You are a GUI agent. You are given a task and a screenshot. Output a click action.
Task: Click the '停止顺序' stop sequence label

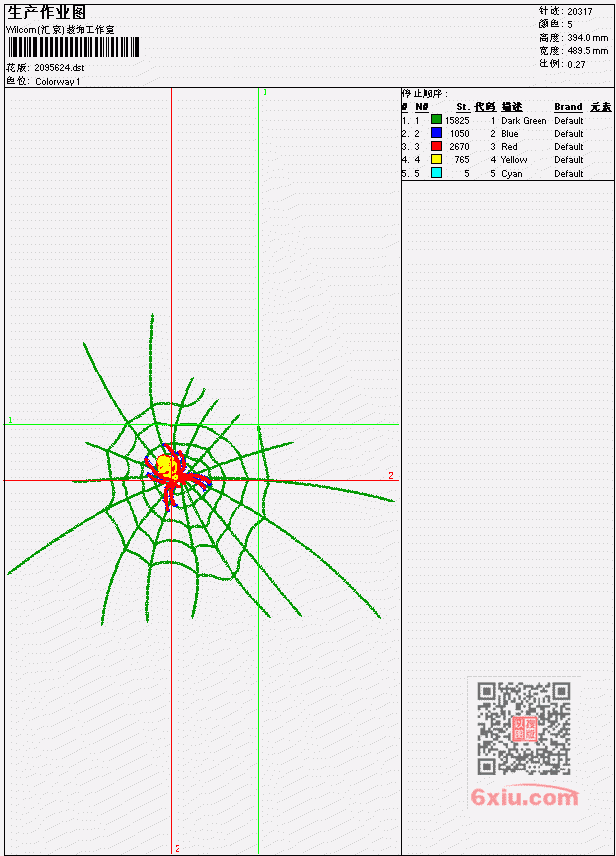pos(425,94)
